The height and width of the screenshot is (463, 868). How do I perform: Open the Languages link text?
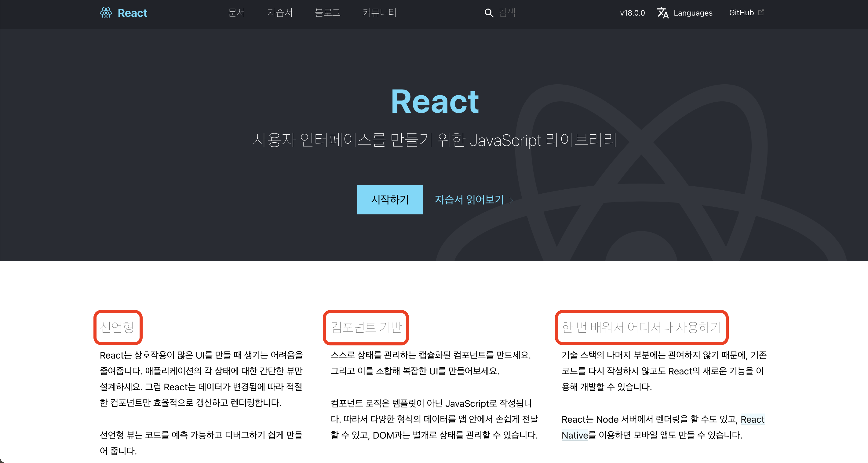(x=693, y=13)
